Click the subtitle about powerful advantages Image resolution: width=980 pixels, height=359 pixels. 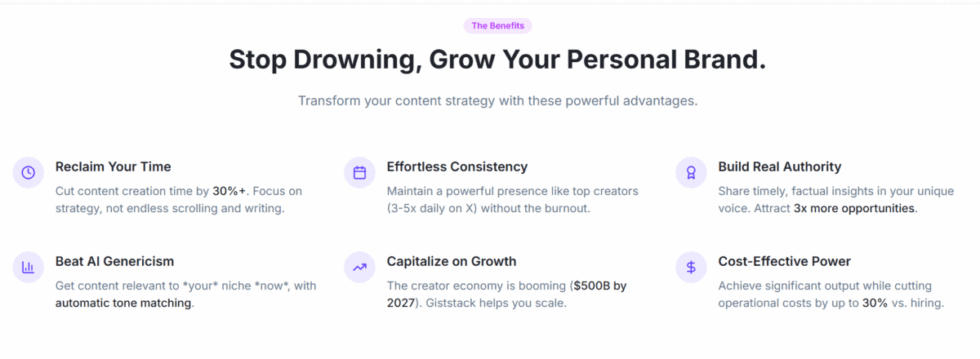[497, 101]
